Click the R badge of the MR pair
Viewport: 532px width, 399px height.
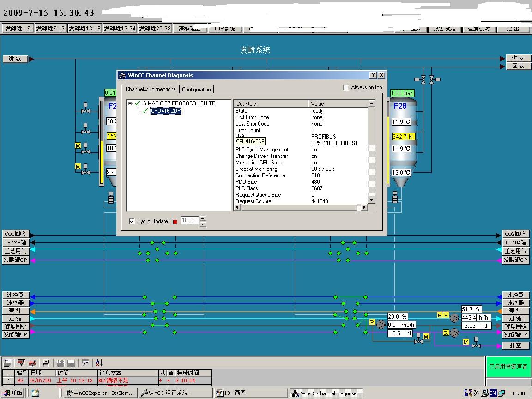[446, 315]
